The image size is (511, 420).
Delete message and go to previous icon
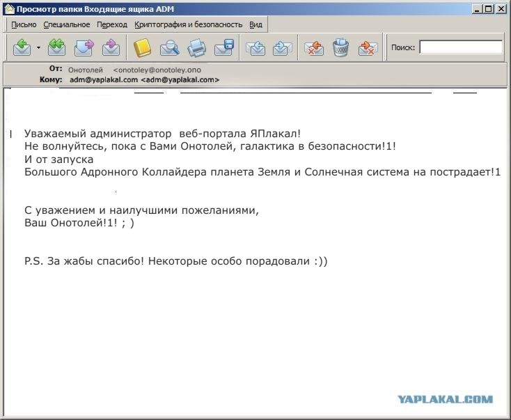(313, 47)
